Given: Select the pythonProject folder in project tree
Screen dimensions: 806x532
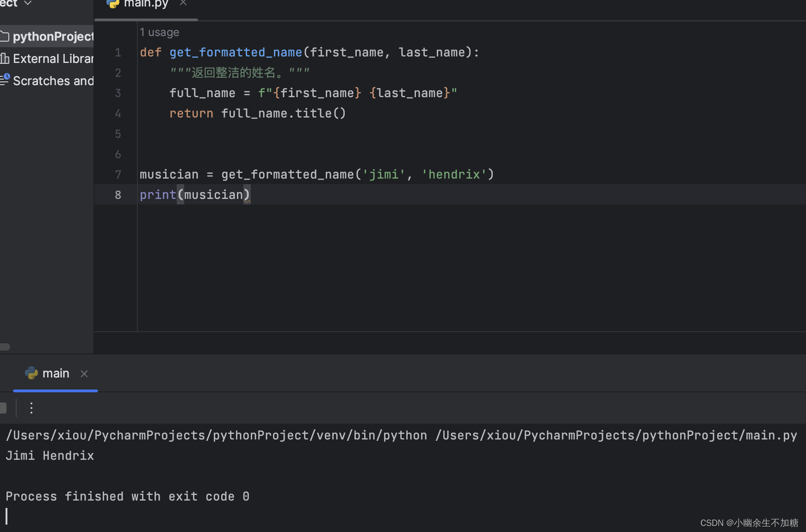Looking at the screenshot, I should click(x=47, y=37).
